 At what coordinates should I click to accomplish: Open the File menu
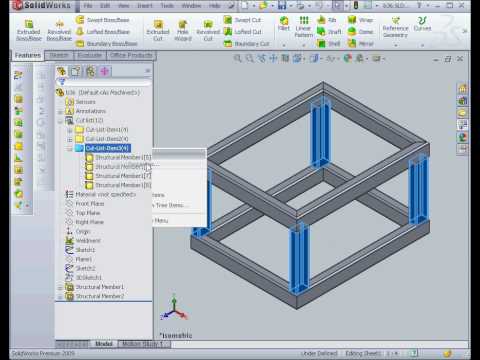click(88, 6)
